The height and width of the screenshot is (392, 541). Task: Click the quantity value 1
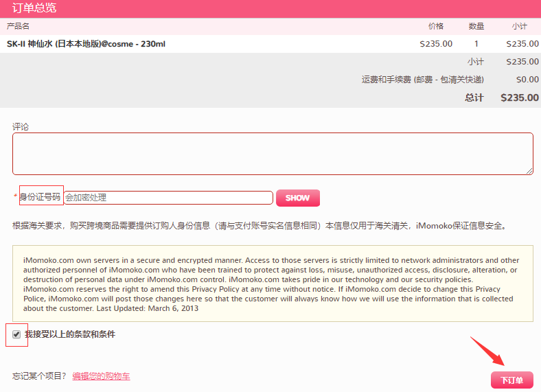476,44
